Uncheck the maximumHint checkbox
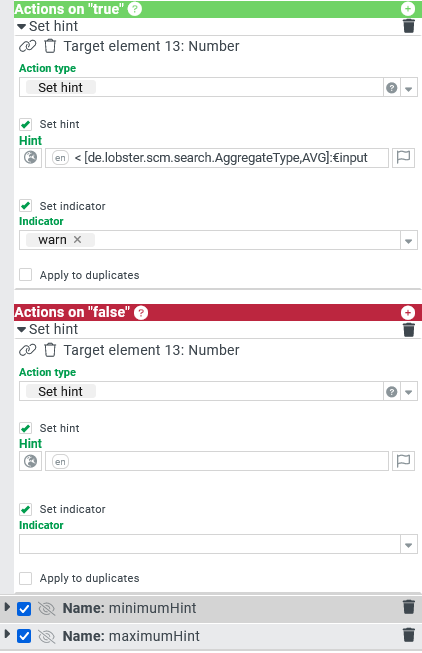Screen dimensions: 422x653 point(24,636)
